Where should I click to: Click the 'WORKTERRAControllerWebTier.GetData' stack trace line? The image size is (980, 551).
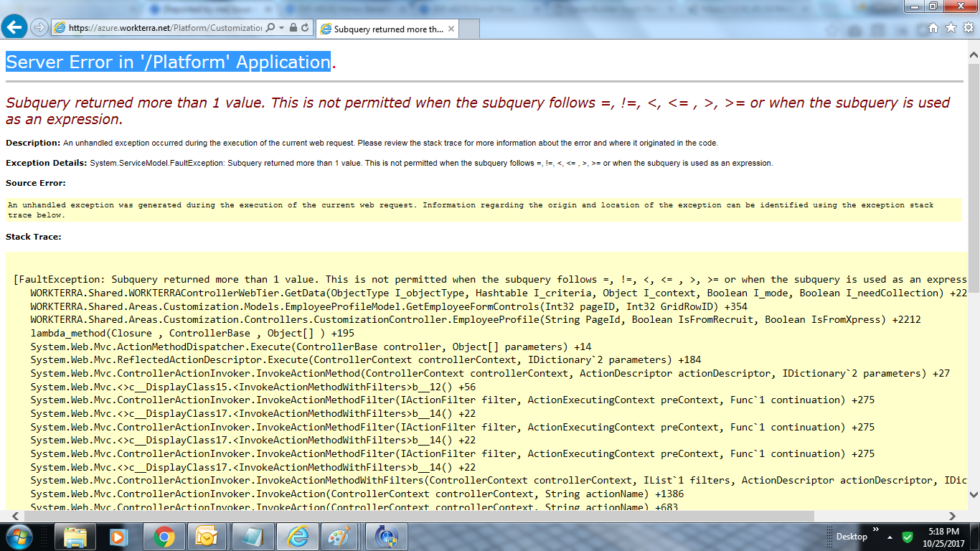point(499,293)
